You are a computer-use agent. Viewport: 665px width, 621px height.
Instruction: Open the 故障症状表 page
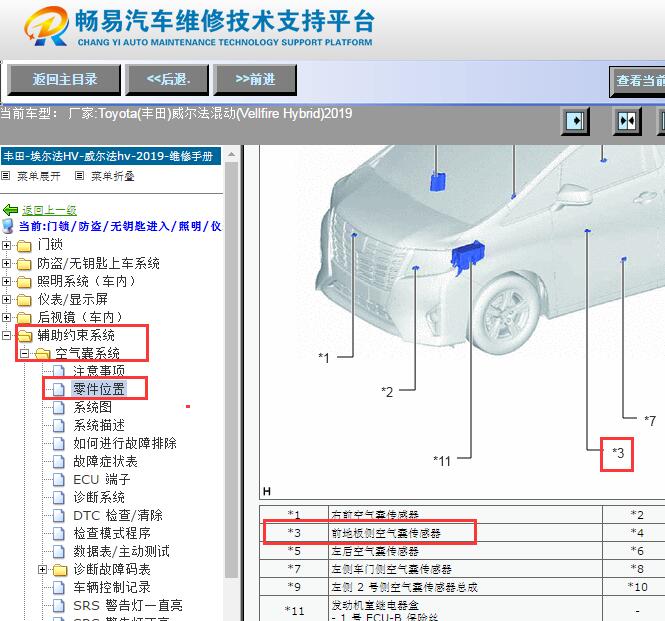[105, 462]
